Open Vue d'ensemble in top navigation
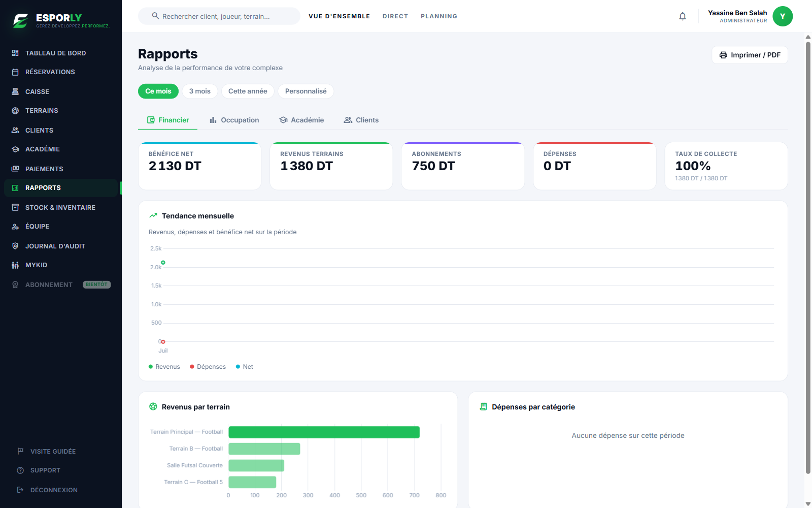Image resolution: width=812 pixels, height=508 pixels. tap(339, 16)
